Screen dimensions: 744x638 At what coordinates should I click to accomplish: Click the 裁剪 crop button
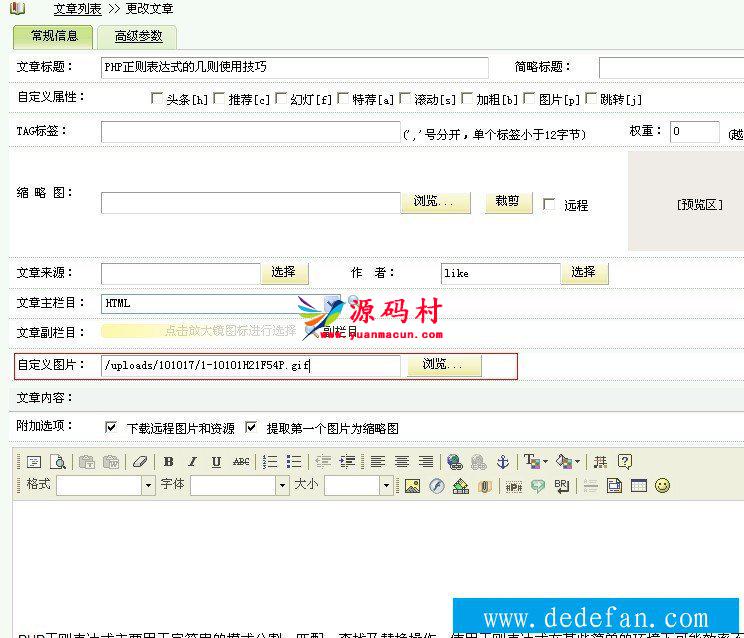pyautogui.click(x=508, y=202)
